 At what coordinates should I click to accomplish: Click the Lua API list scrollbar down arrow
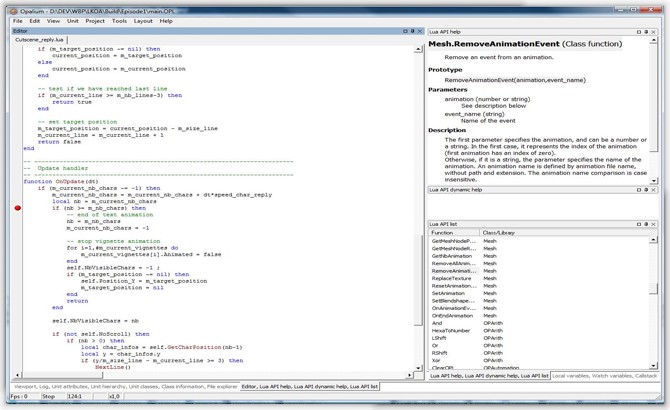pos(653,366)
